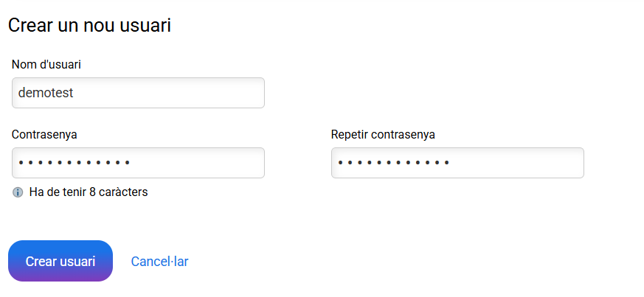Viewport: 644px width, 297px height.
Task: Click the "Ha de tenir 8 caràcters" hint
Action: [89, 192]
